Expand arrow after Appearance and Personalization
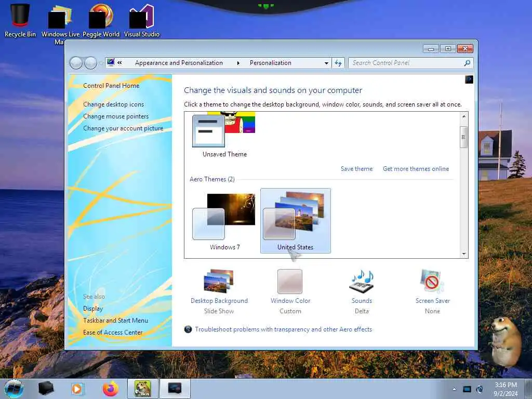This screenshot has height=399, width=532. tap(238, 63)
